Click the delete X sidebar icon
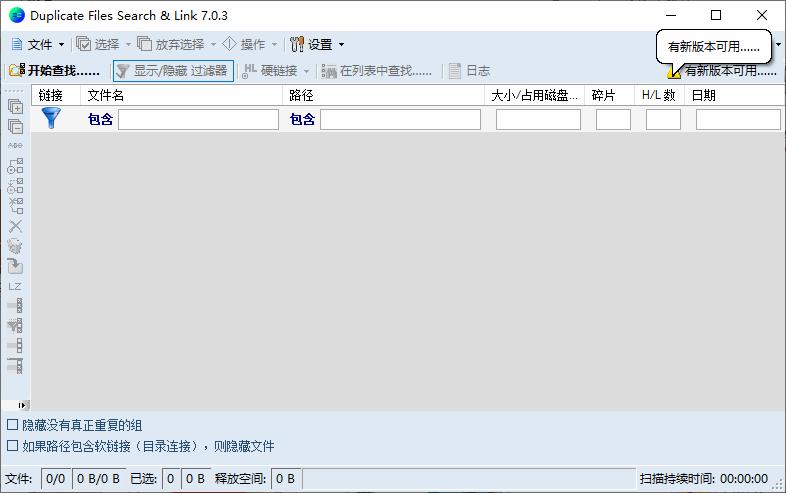This screenshot has height=493, width=786. coord(15,226)
